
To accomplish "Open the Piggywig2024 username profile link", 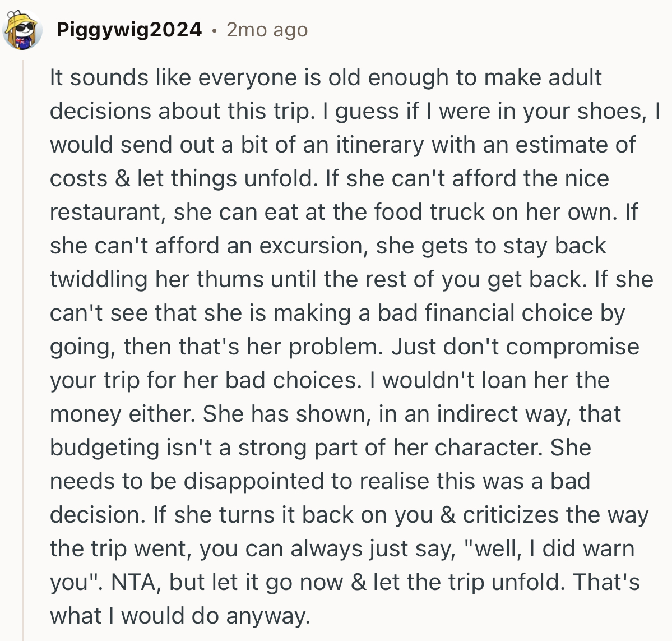I will tap(129, 29).
